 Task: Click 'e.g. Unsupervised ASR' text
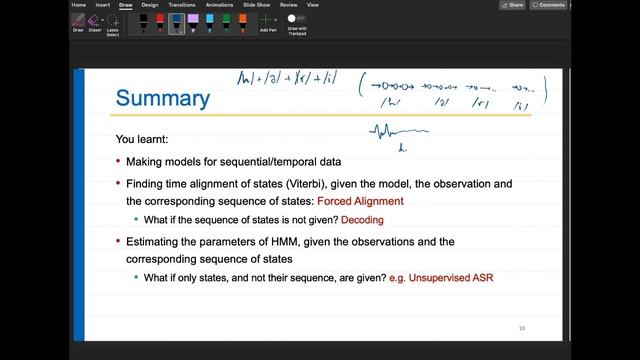click(x=441, y=278)
